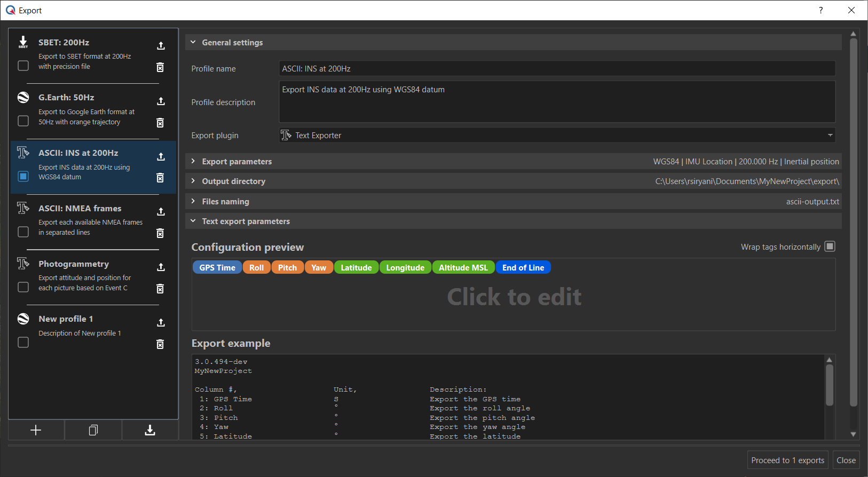Uncheck the ASCII: INS at 200Hz profile

(23, 176)
